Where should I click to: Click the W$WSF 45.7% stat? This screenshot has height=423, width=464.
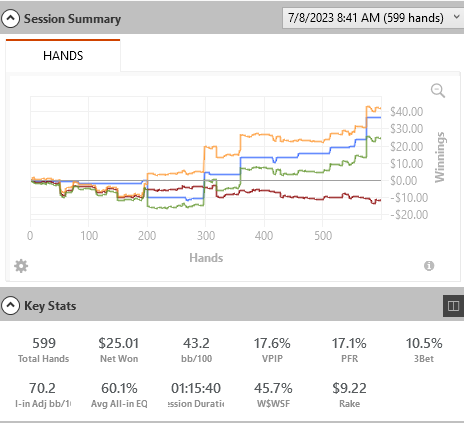(x=273, y=395)
